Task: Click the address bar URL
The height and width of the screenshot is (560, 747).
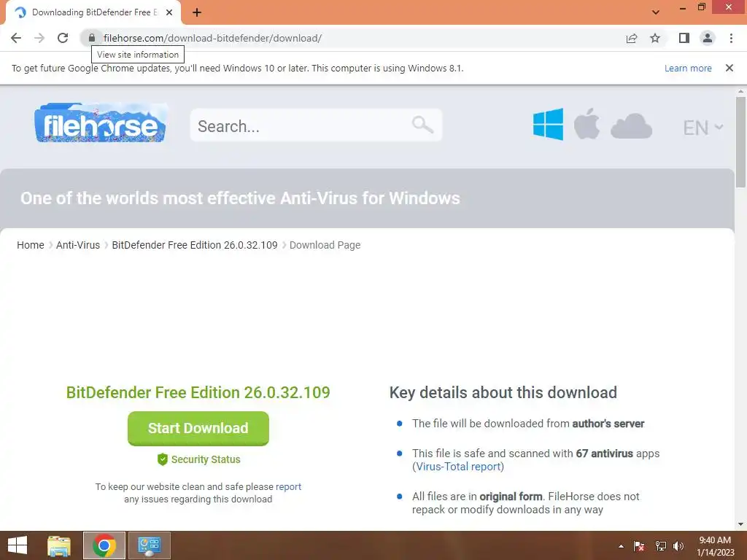Action: [x=212, y=38]
